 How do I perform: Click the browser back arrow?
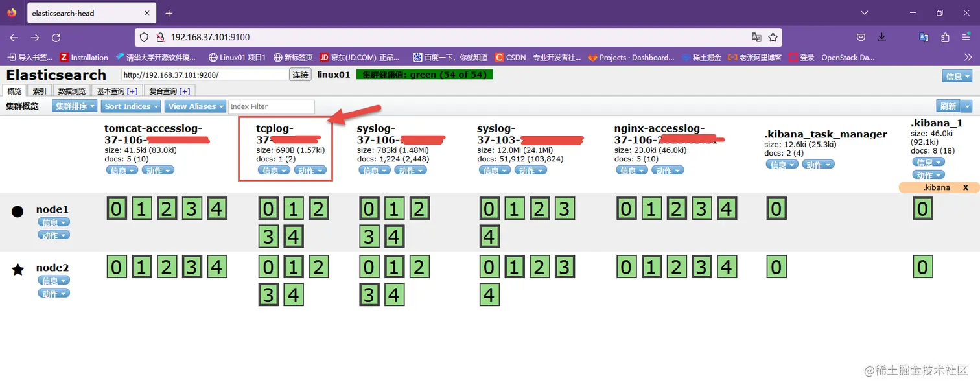point(14,38)
